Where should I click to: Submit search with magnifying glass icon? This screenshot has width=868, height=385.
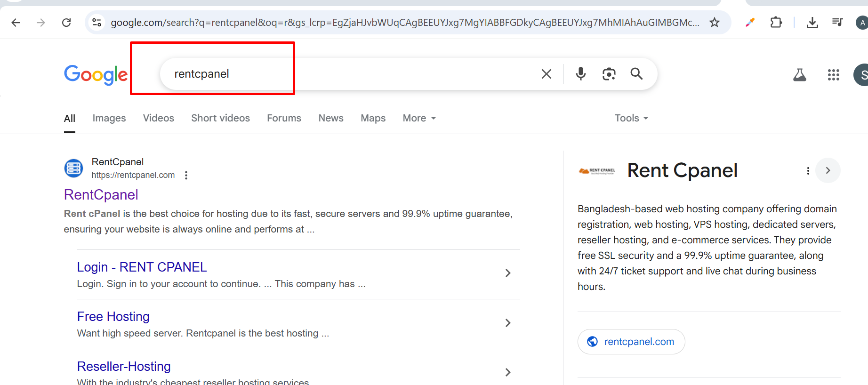[636, 74]
